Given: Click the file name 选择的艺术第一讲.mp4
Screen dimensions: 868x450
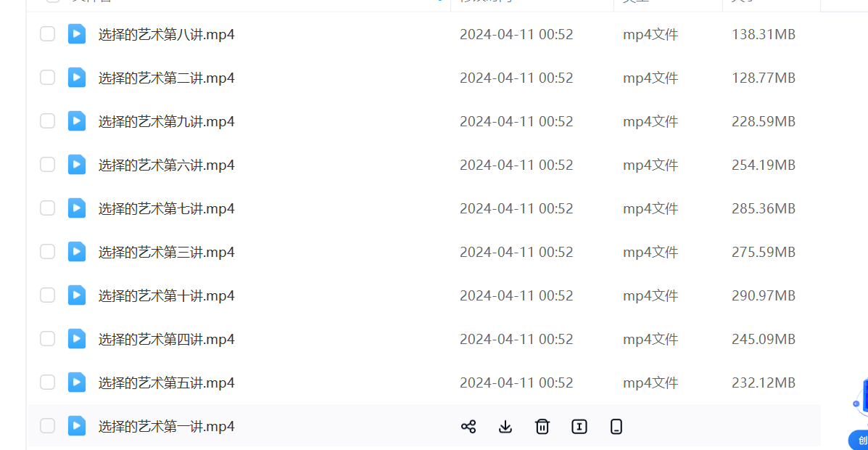Looking at the screenshot, I should click(166, 426).
